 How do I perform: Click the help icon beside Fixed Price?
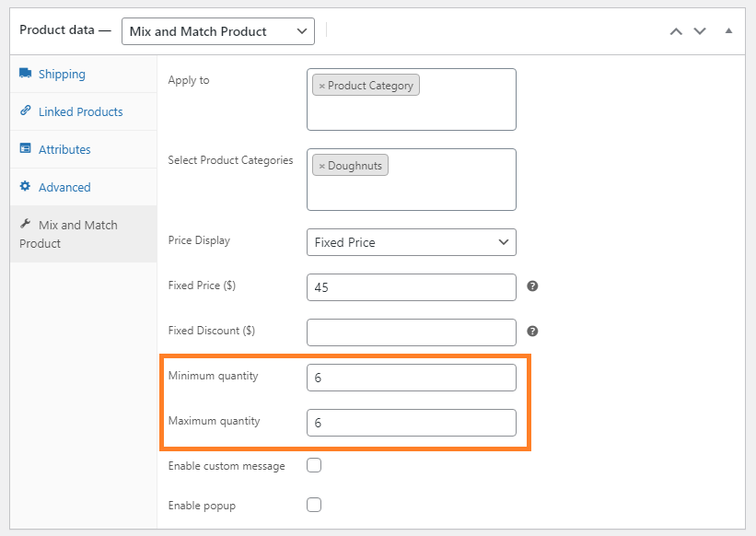coord(532,285)
